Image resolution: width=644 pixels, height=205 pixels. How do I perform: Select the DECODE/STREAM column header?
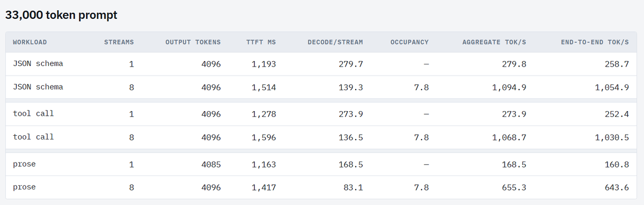point(335,42)
